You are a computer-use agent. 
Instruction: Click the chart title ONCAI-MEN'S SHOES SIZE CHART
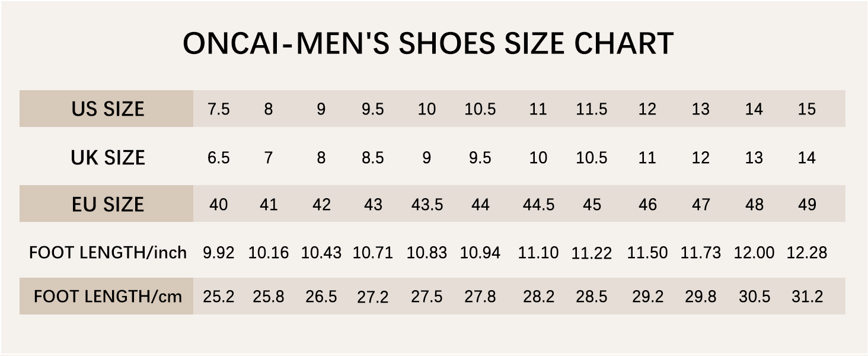tap(427, 44)
